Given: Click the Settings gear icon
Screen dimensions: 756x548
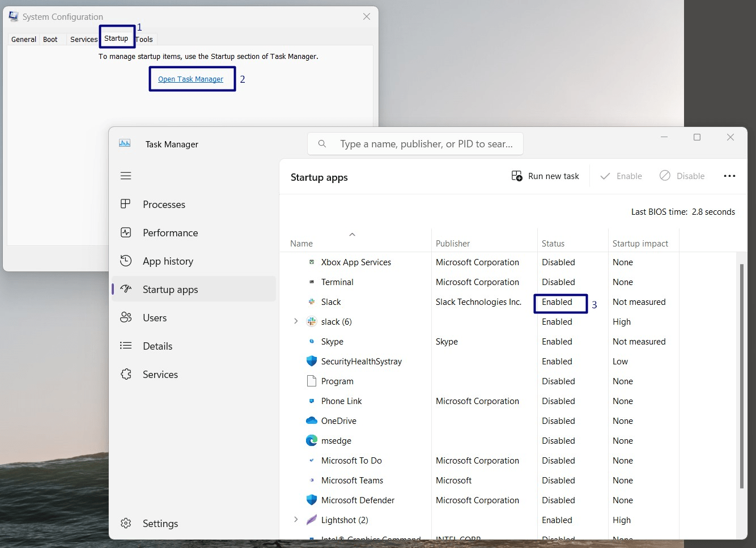Looking at the screenshot, I should pyautogui.click(x=126, y=523).
